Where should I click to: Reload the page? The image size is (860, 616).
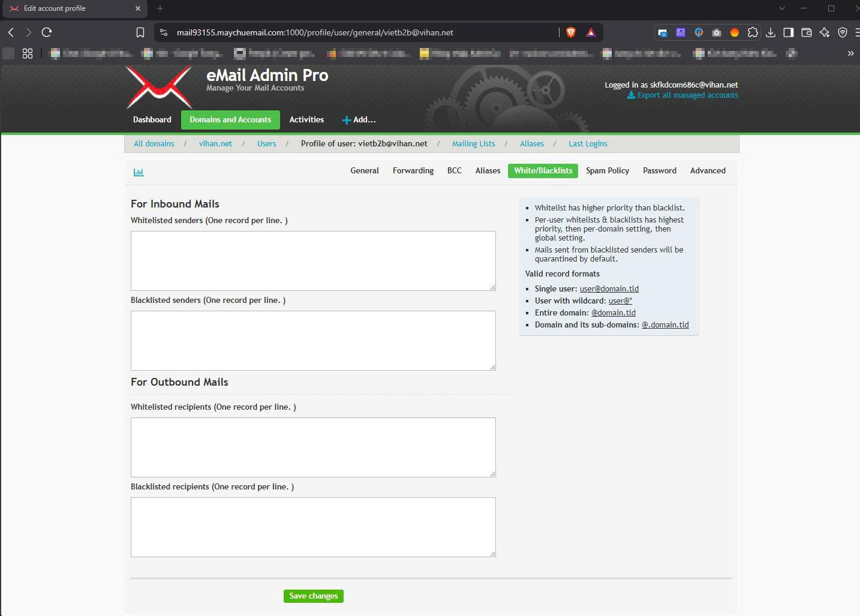pyautogui.click(x=47, y=32)
